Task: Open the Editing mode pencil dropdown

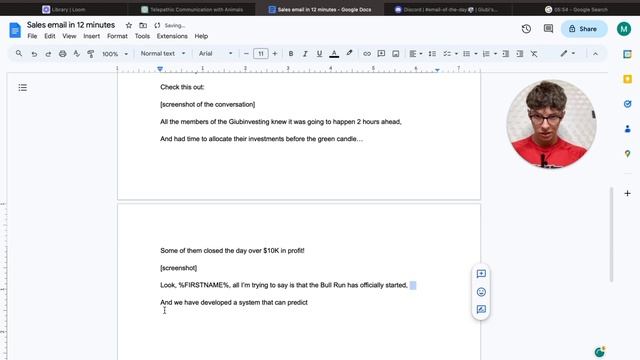Action: 567,53
